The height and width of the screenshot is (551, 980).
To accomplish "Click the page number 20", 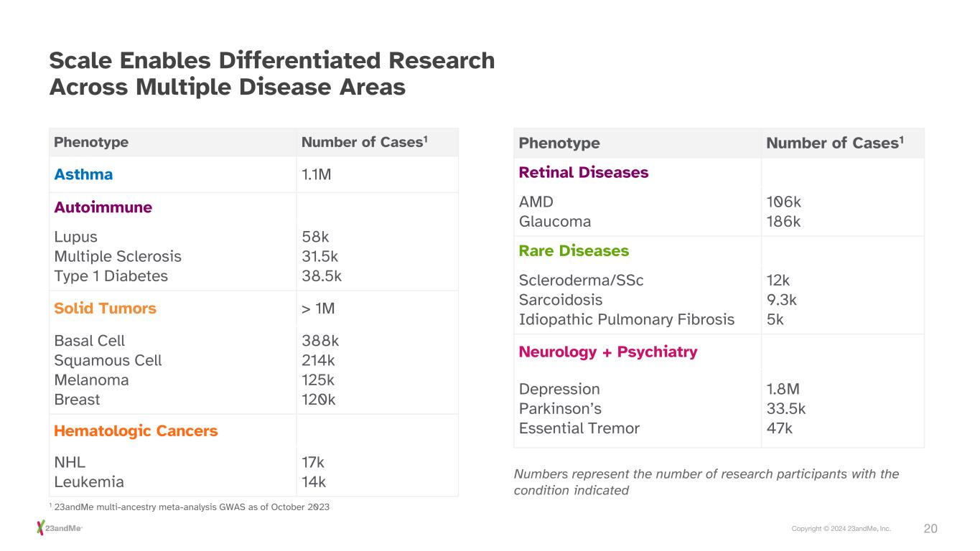I will coord(930,529).
